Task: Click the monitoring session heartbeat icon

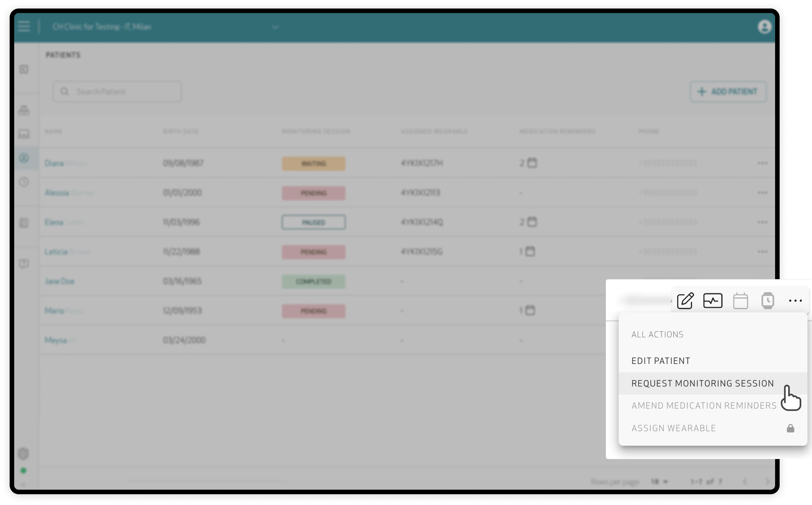Action: 713,300
